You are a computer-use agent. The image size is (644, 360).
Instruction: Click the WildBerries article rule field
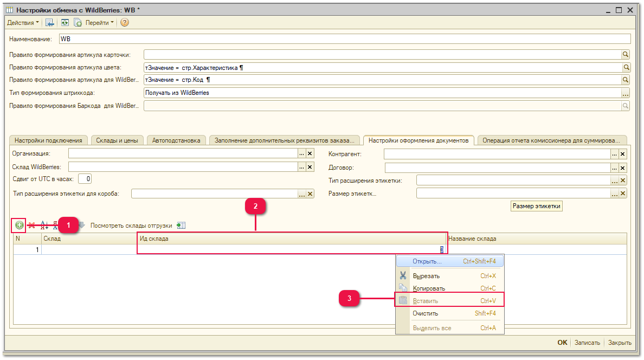pos(382,80)
